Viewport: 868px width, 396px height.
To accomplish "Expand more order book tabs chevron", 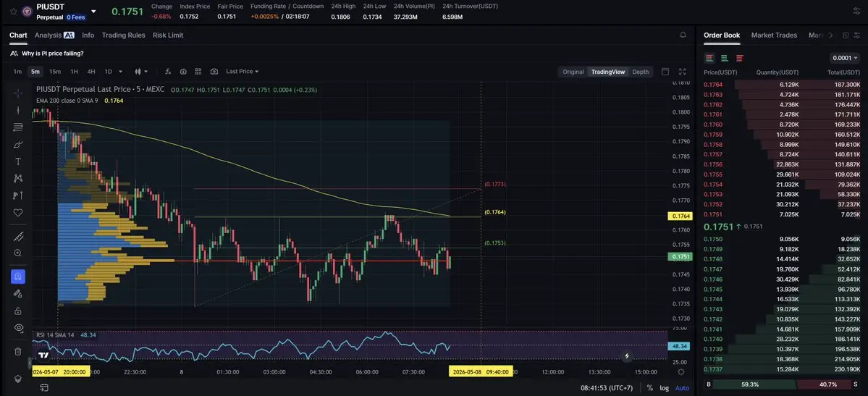I will coord(830,35).
